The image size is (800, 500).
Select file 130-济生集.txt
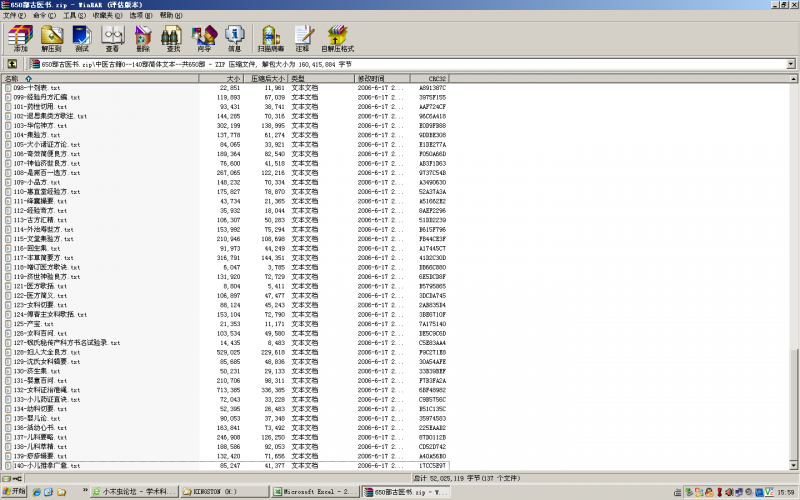37,371
